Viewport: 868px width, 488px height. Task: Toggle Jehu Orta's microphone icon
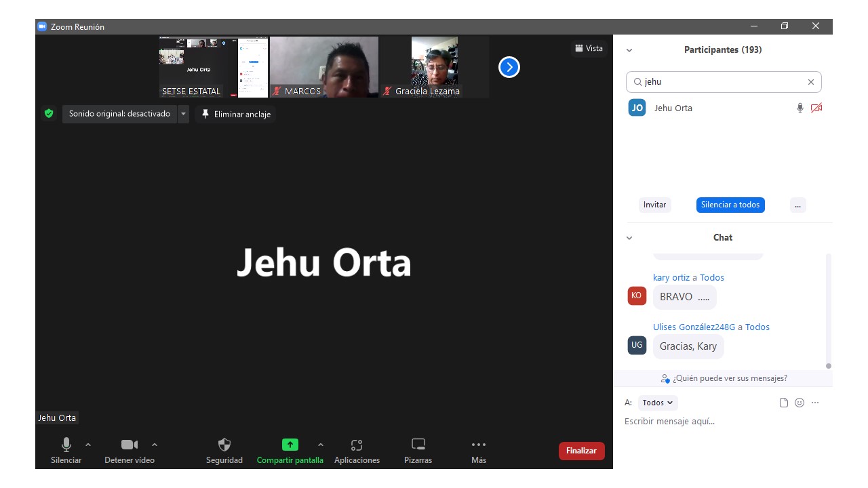click(800, 108)
